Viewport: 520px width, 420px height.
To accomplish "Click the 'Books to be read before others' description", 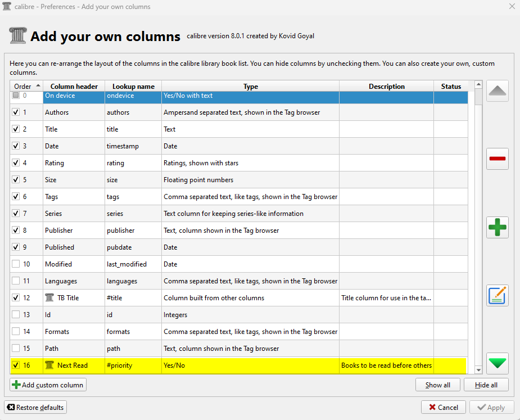I will pos(387,365).
